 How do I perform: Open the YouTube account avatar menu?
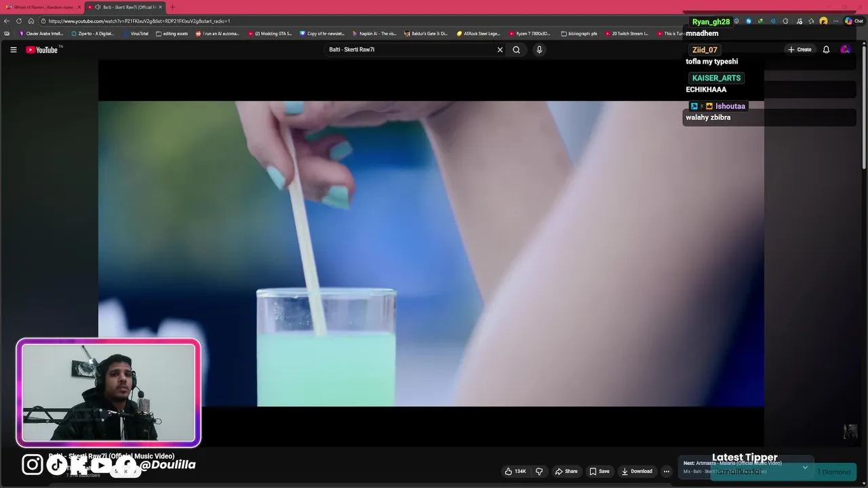845,49
